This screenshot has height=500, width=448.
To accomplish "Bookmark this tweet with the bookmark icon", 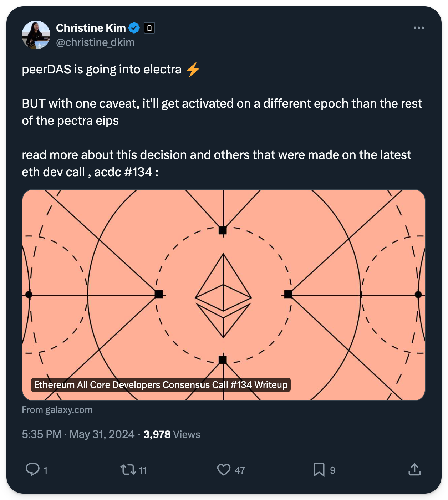I will [x=319, y=470].
